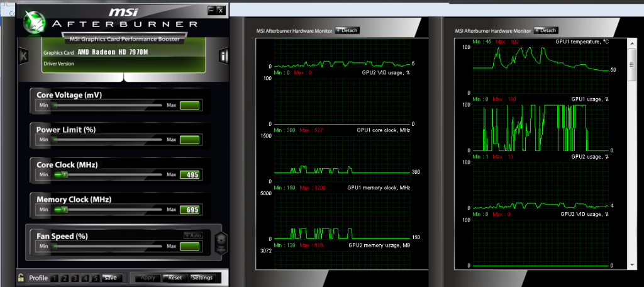Detach the right hardware monitor
This screenshot has width=644, height=287.
point(545,30)
